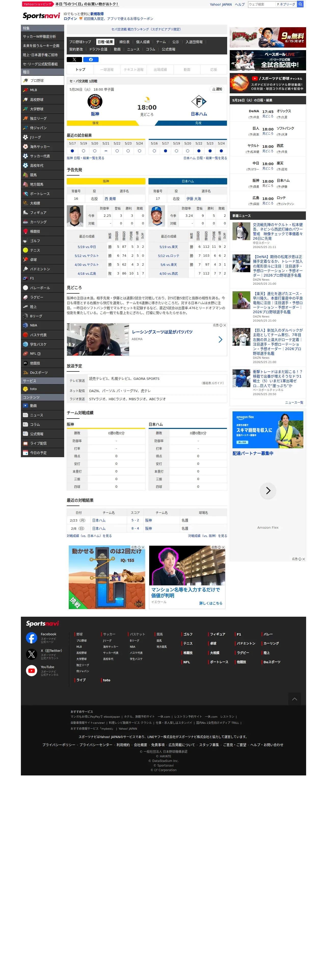Open the 伊藤 大海 pitcher profile link

(194, 199)
